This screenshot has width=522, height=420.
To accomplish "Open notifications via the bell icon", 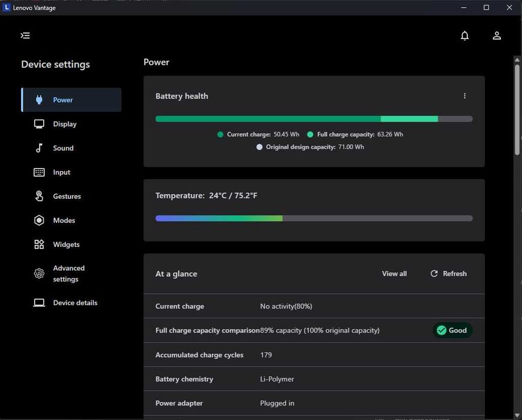I will 465,35.
